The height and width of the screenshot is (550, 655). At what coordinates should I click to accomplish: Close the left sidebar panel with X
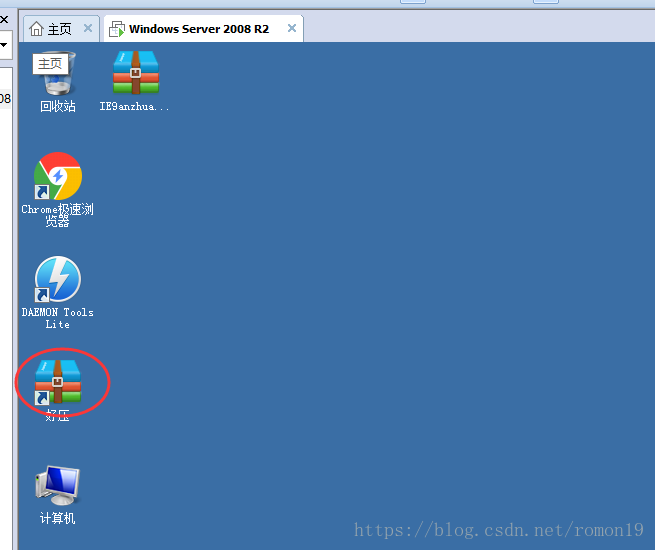tap(4, 19)
